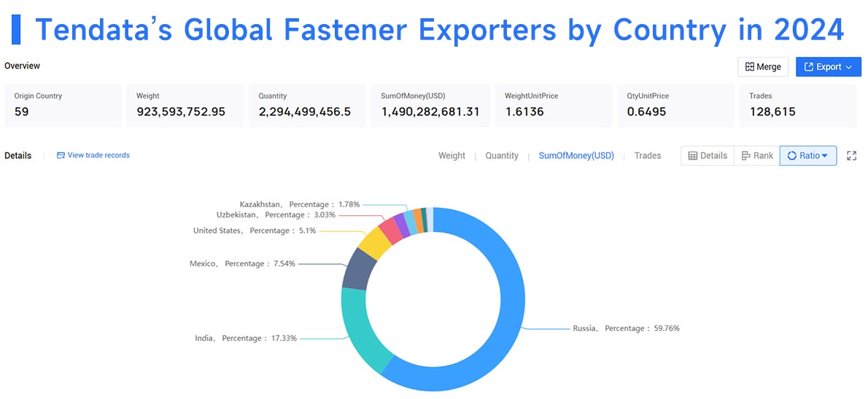Screen dimensions: 868x399
Task: Click the Russia percentage 59.76% label
Action: coord(626,328)
